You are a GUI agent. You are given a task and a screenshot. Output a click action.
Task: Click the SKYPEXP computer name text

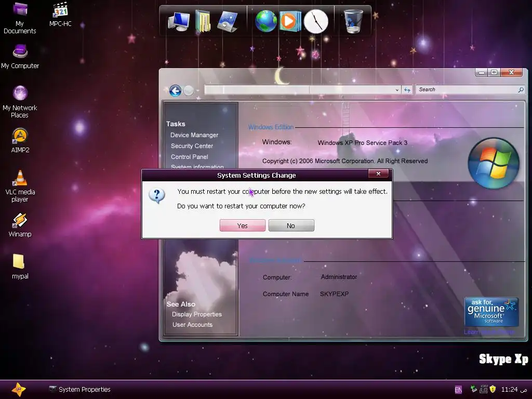[x=334, y=294]
